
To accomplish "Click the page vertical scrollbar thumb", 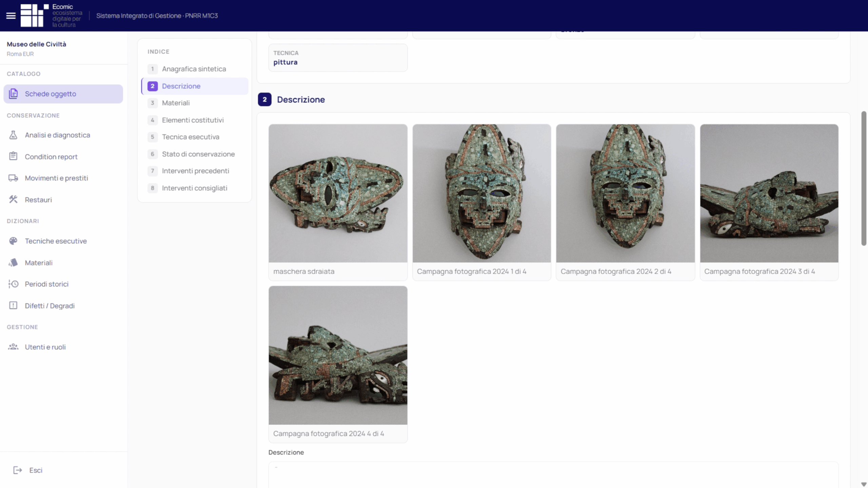I will coord(864,178).
